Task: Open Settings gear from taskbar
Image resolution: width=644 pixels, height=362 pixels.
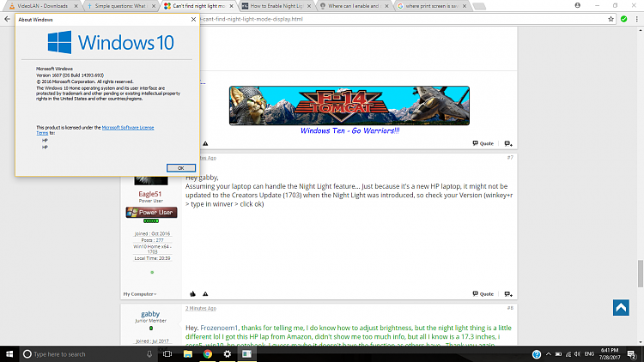Action: click(228, 353)
